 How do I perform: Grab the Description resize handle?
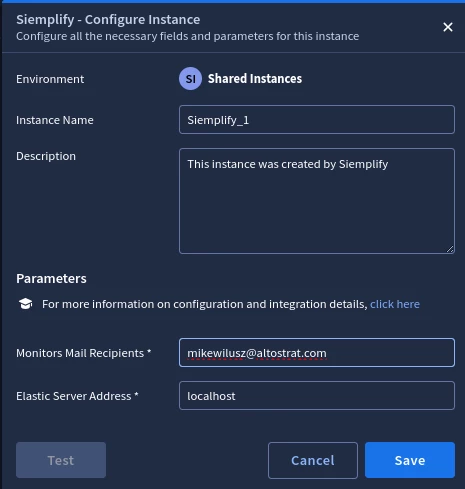(450, 249)
